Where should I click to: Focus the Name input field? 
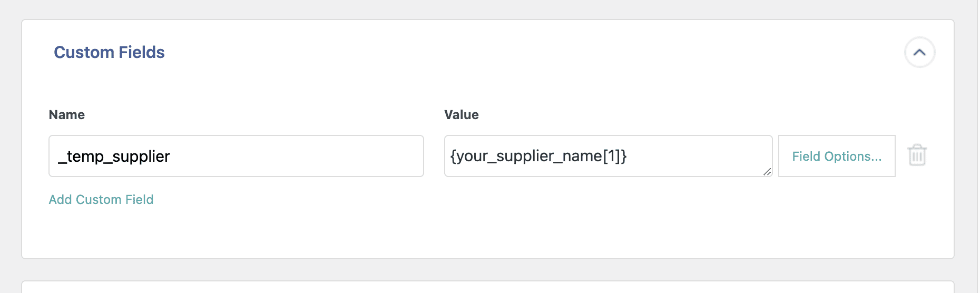pos(236,156)
